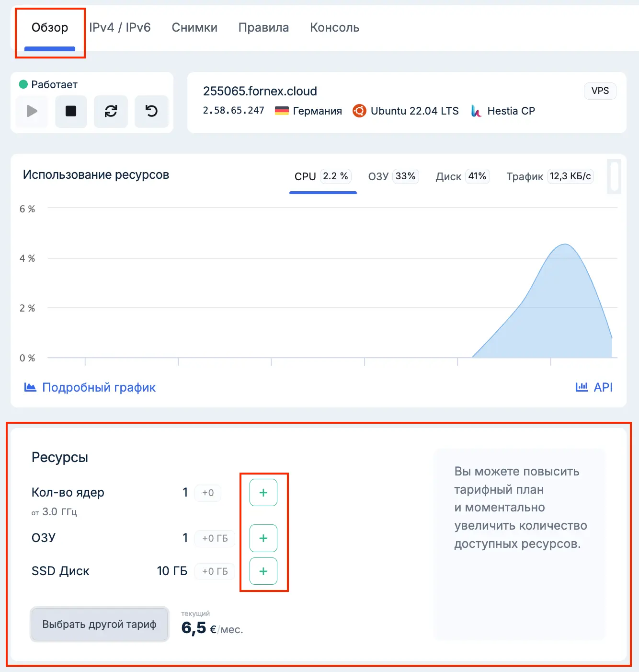
Task: Click the 2.2 % CPU value badge
Action: coord(335,176)
